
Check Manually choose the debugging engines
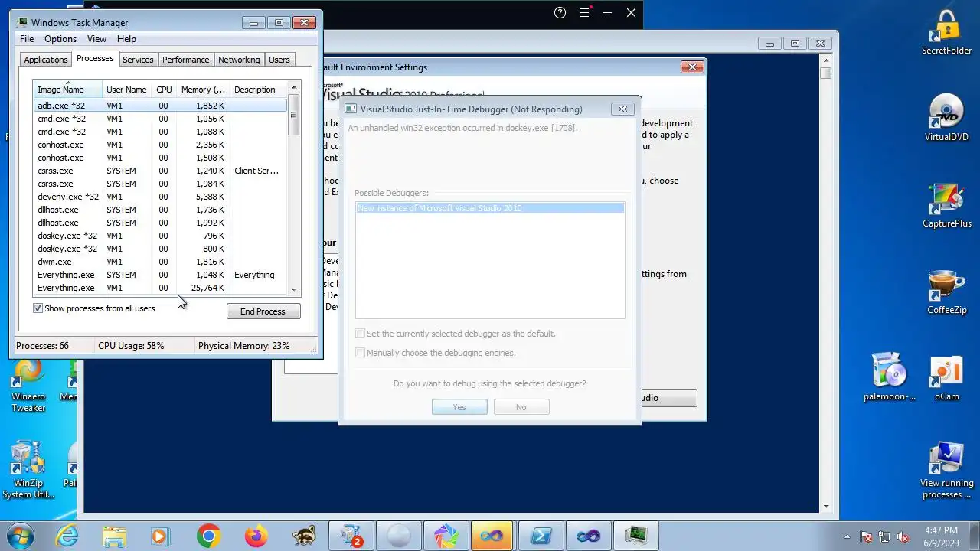pos(360,353)
